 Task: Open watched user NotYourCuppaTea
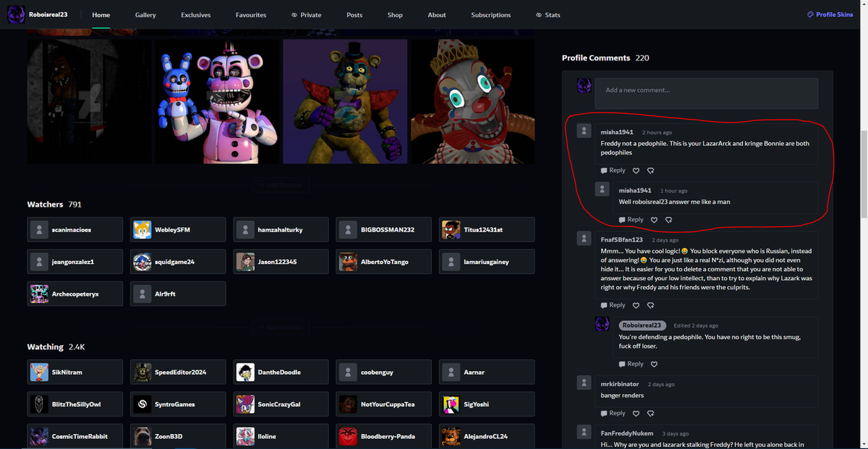[384, 404]
